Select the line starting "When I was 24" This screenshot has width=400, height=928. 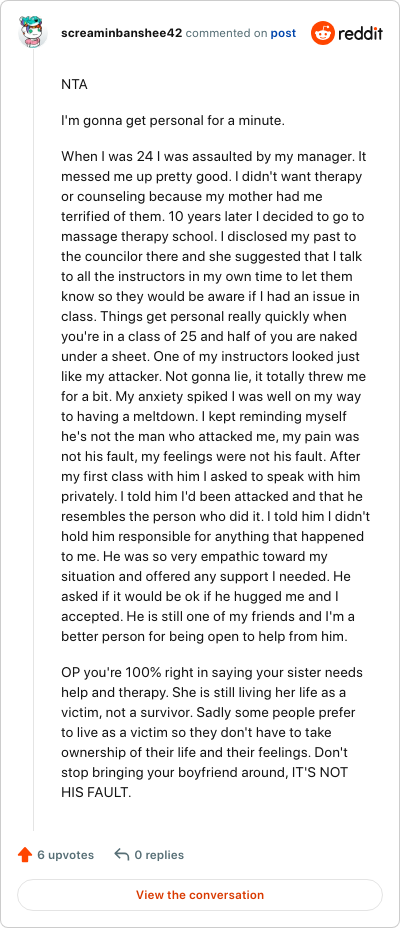click(214, 158)
